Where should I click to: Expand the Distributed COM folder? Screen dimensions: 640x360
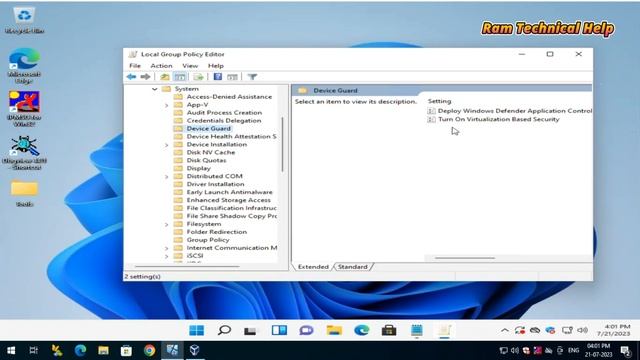167,177
